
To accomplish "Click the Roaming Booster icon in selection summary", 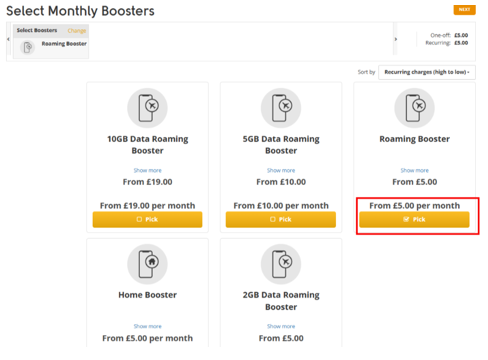I will coord(27,47).
